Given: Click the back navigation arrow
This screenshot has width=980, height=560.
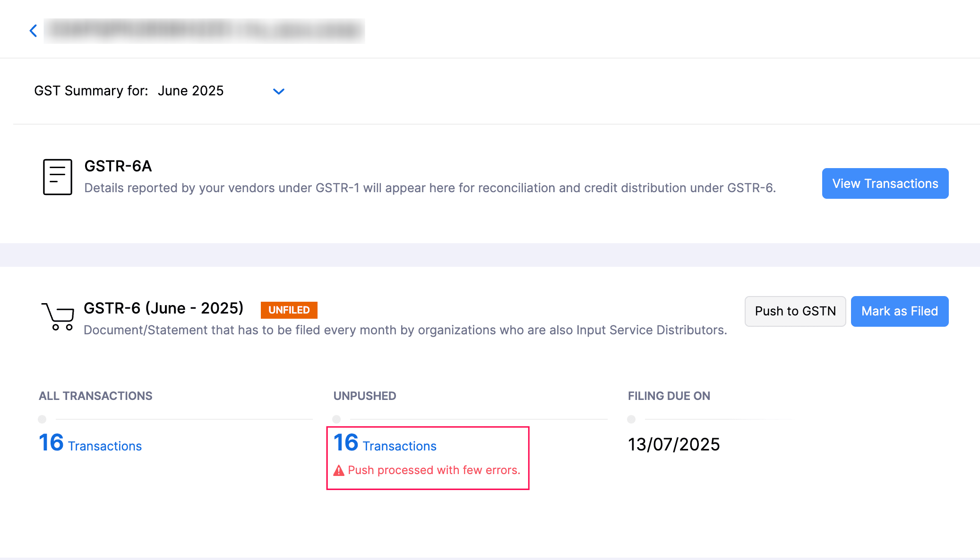Looking at the screenshot, I should pyautogui.click(x=33, y=30).
